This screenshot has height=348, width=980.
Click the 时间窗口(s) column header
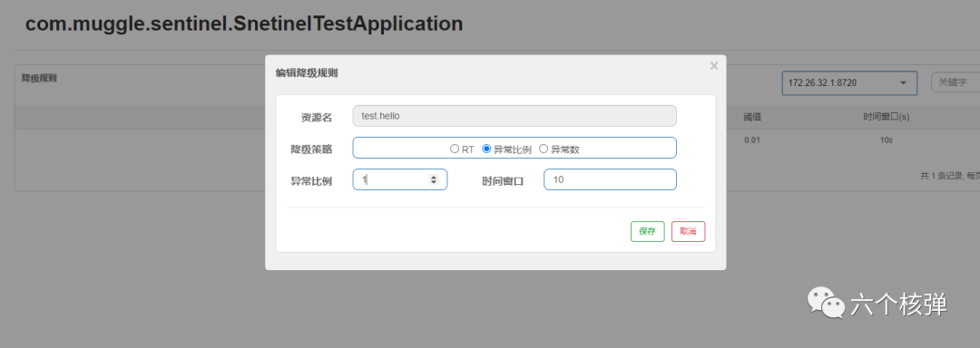(887, 117)
